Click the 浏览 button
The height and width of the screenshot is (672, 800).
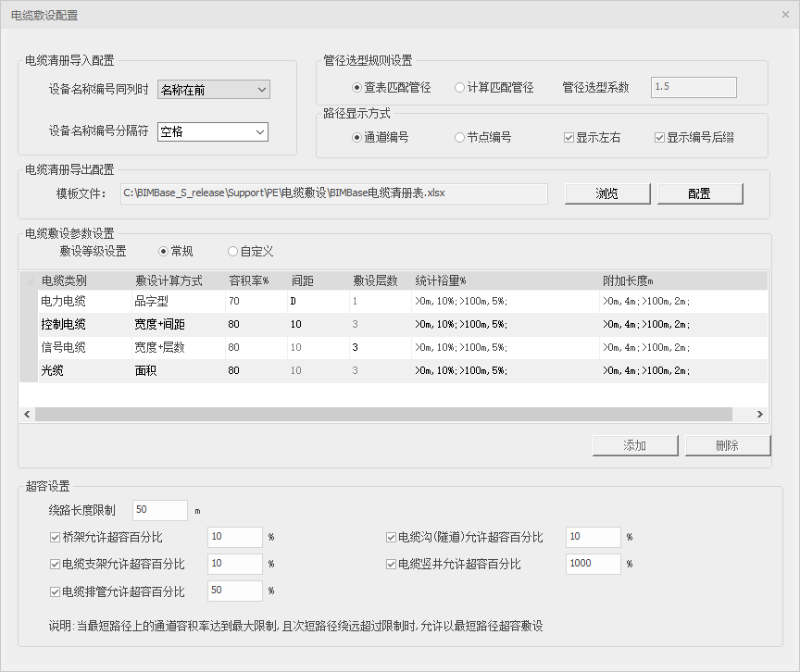(606, 193)
